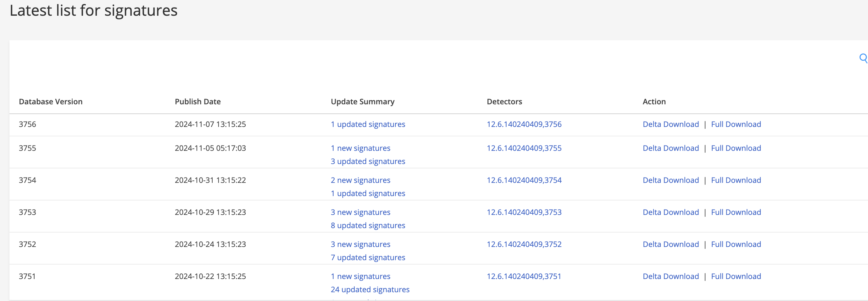Open '1 new signatures' for version 3755
The height and width of the screenshot is (301, 868).
click(x=360, y=148)
